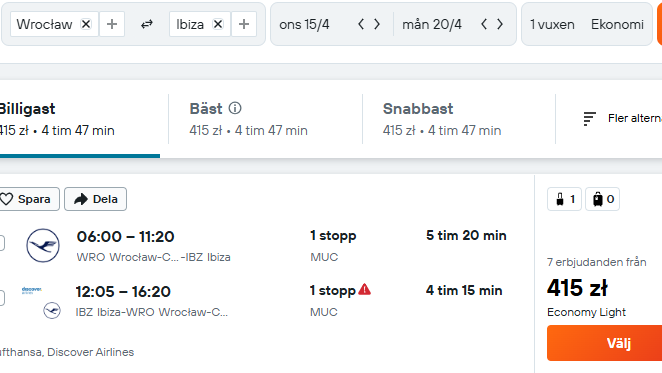
Task: Toggle checkbox for 12:05 return flight
Action: pyautogui.click(x=1, y=298)
